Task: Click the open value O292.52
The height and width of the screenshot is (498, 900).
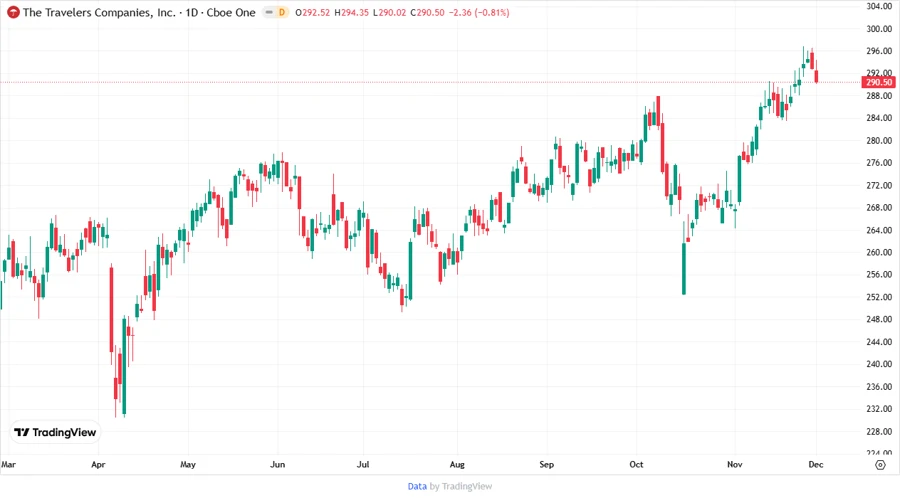Action: coord(313,12)
